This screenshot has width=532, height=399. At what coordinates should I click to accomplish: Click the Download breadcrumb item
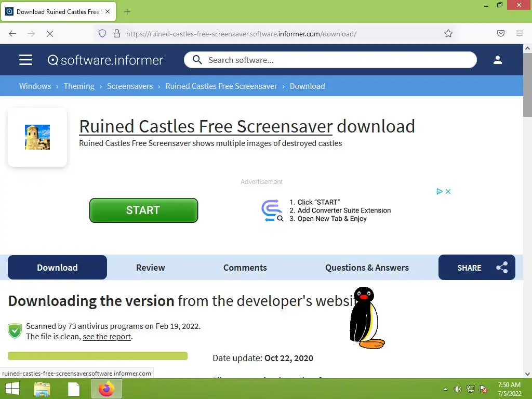click(x=308, y=86)
